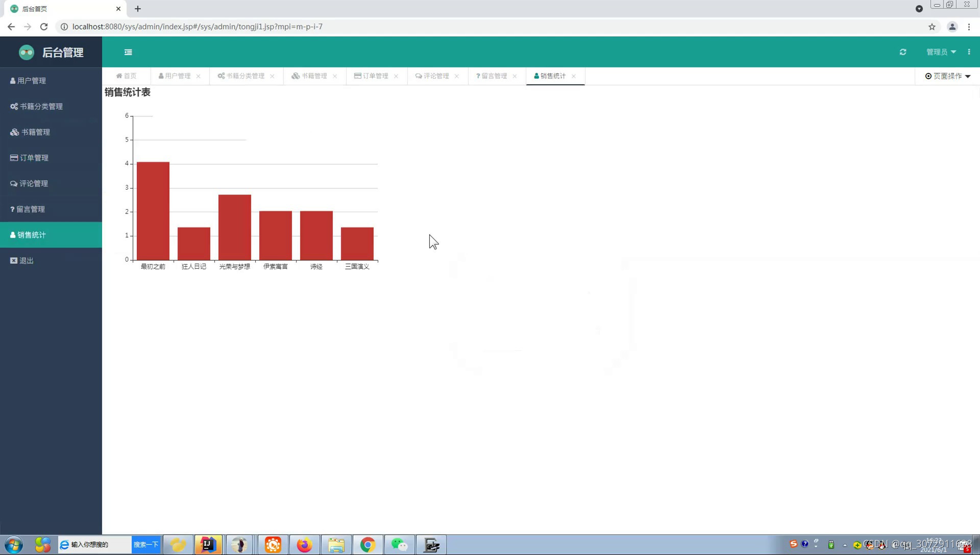Open the 管理员 user dropdown

click(941, 52)
